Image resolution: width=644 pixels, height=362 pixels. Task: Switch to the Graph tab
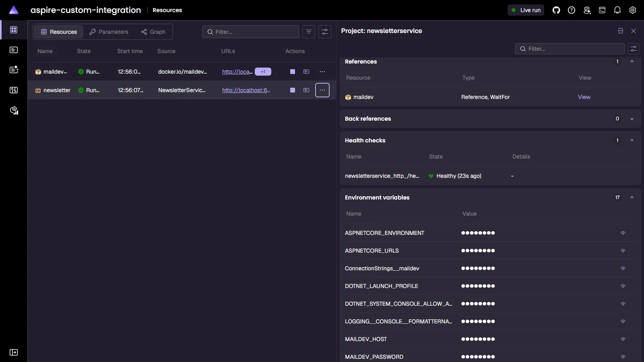(153, 32)
